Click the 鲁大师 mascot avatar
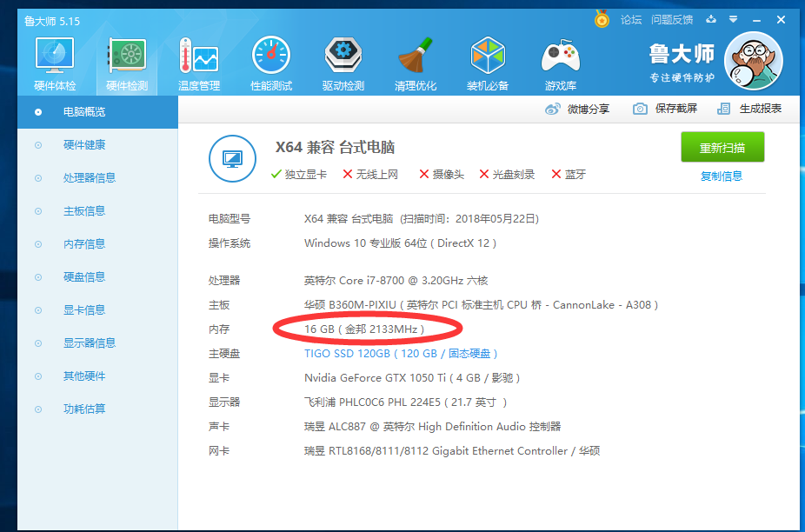Image resolution: width=805 pixels, height=532 pixels. [753, 61]
